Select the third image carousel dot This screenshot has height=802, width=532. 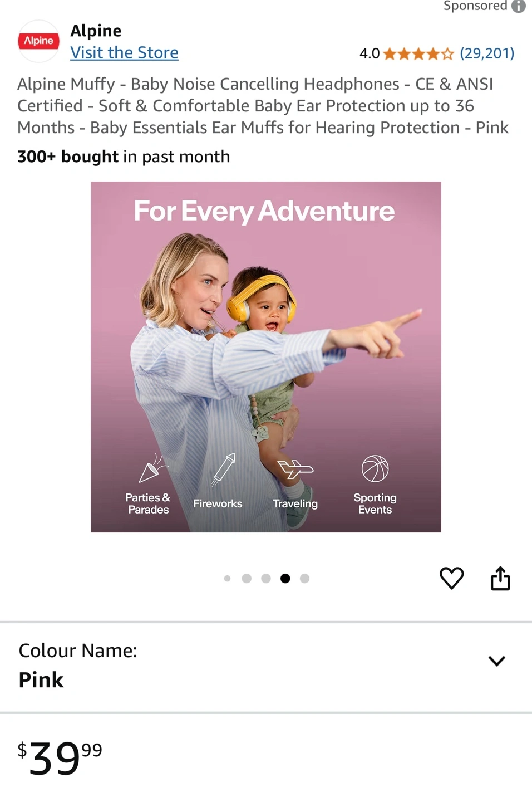tap(266, 579)
